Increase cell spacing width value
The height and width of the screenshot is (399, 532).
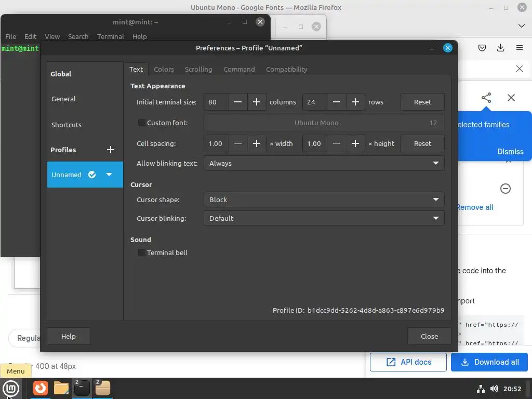pos(257,143)
